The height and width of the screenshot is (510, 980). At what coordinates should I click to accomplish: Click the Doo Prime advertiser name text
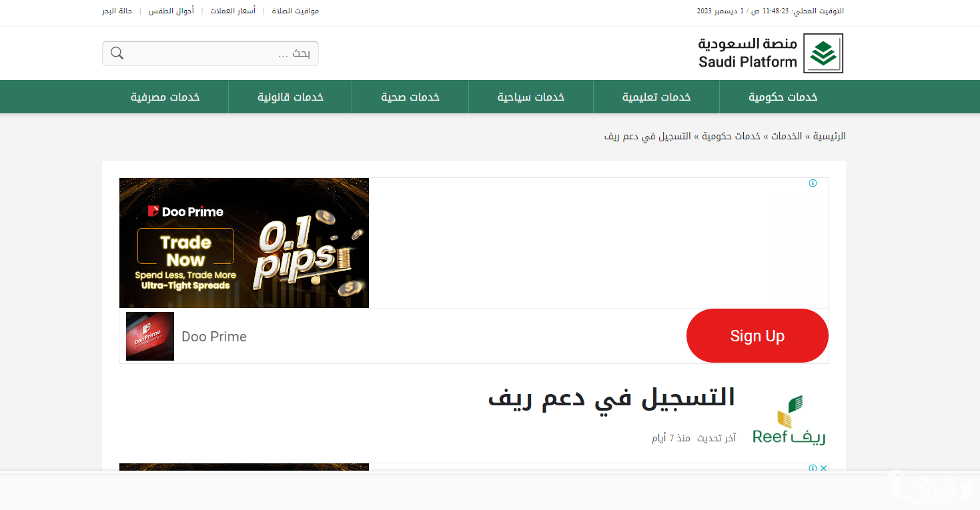(x=214, y=337)
